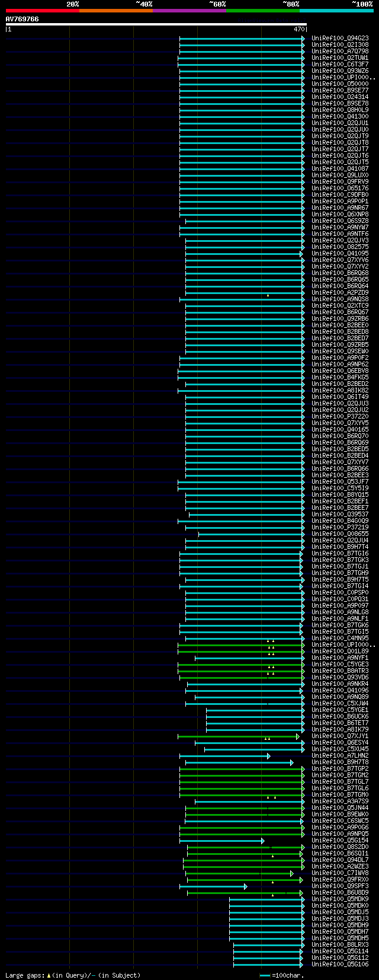Click the UniRef100_O50000 label
The height and width of the screenshot is (980, 379).
(340, 84)
